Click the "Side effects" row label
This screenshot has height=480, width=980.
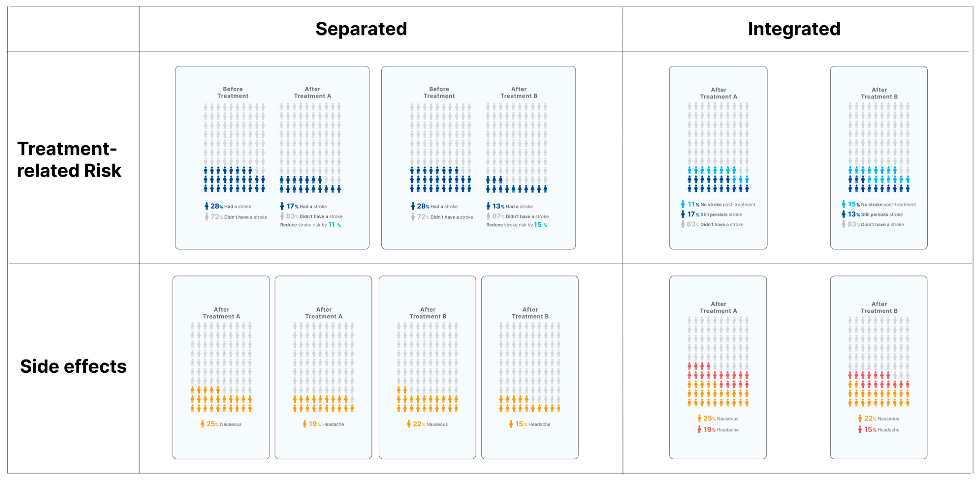click(73, 366)
